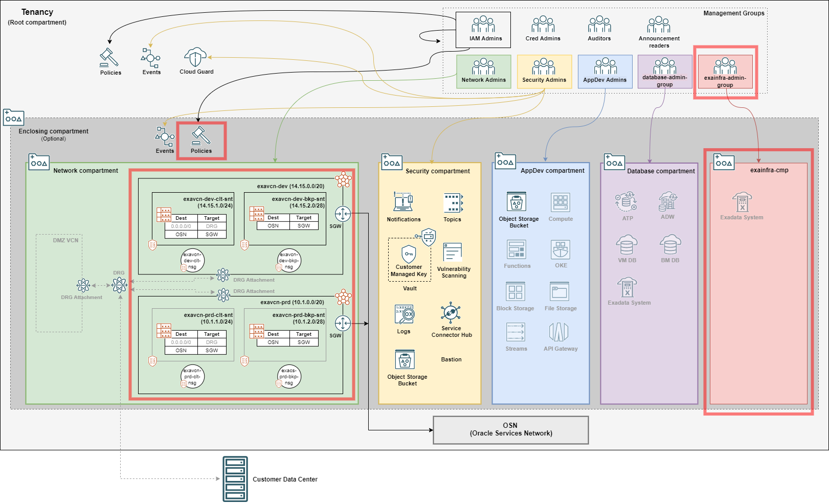Click the Streams icon
829x504 pixels.
[516, 332]
